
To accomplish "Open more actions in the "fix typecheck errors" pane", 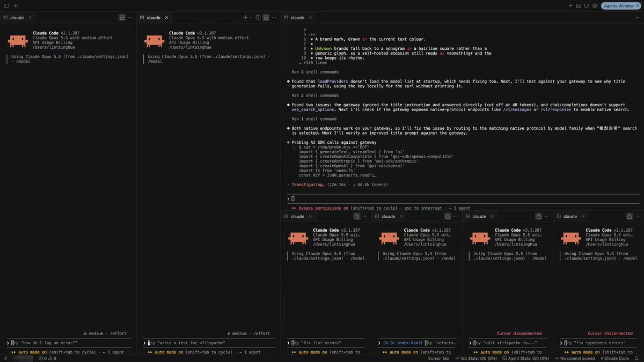I will click(x=637, y=216).
